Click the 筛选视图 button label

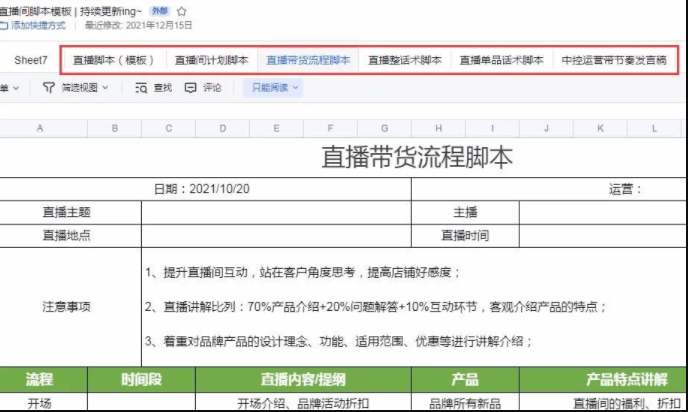79,88
